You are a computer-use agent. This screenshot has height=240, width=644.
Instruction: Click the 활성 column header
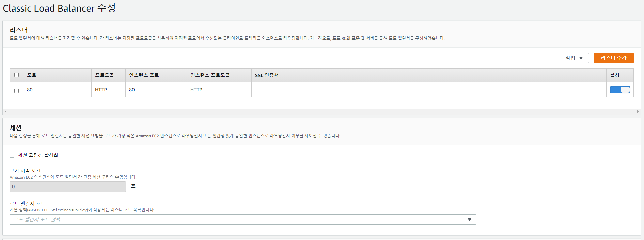tap(614, 75)
